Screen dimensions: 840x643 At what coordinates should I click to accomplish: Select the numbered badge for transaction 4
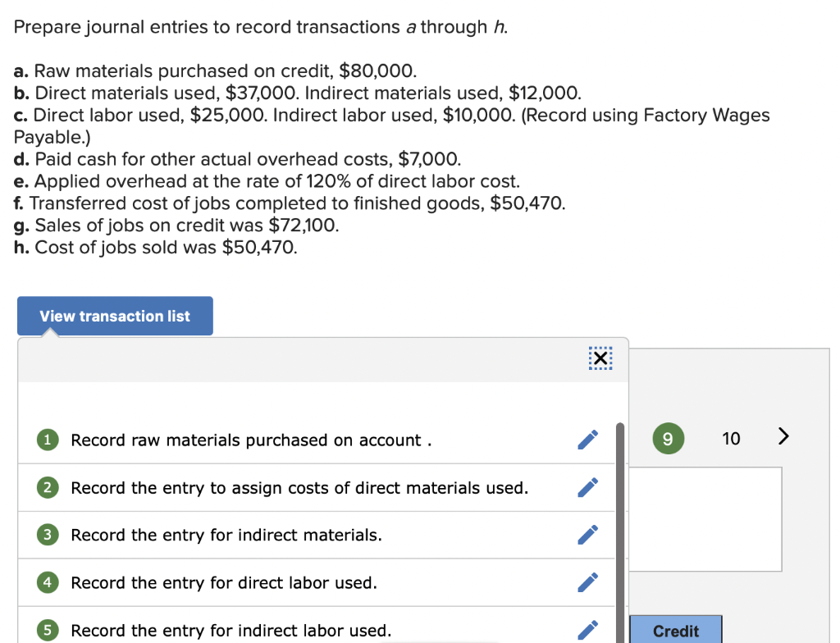pos(47,582)
